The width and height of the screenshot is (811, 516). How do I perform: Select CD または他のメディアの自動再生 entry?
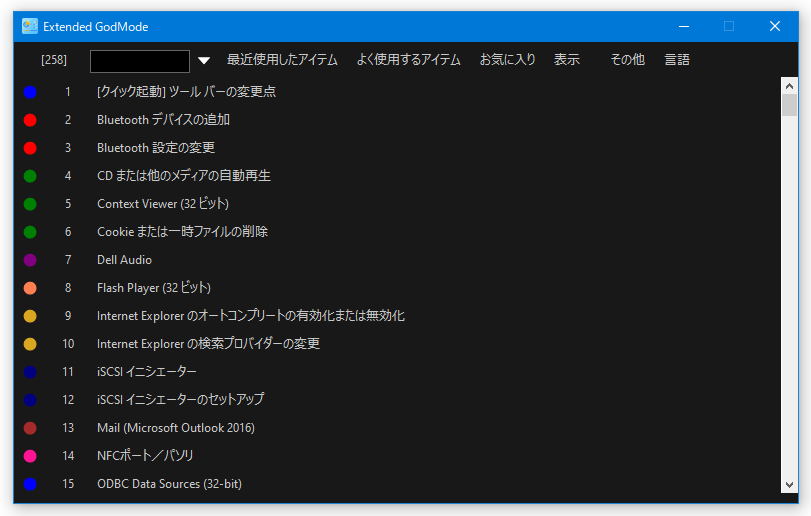pos(184,176)
